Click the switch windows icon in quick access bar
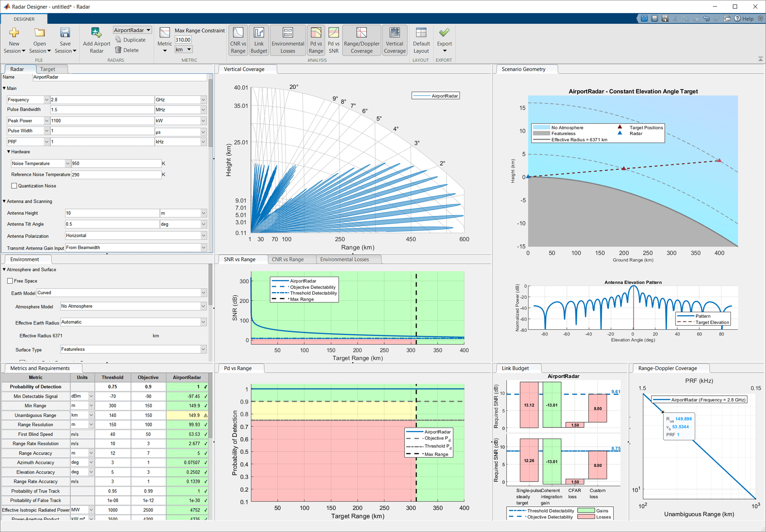This screenshot has width=766, height=532. (x=727, y=18)
